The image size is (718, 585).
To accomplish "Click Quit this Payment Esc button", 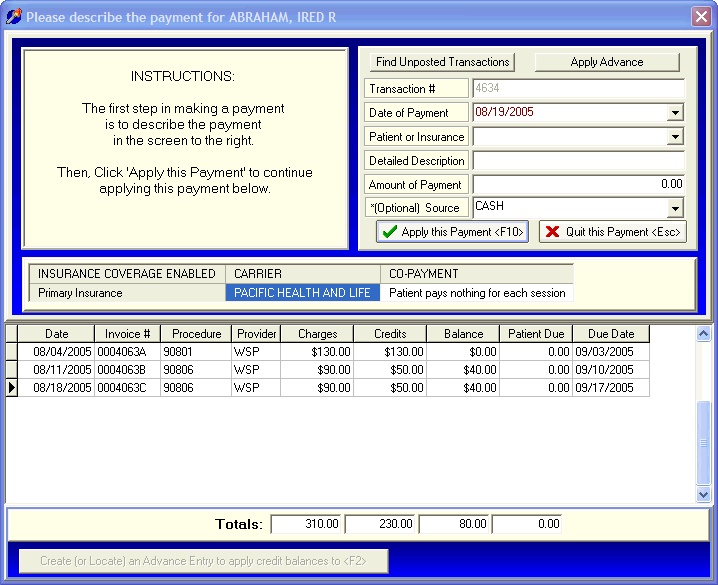I will tap(613, 232).
